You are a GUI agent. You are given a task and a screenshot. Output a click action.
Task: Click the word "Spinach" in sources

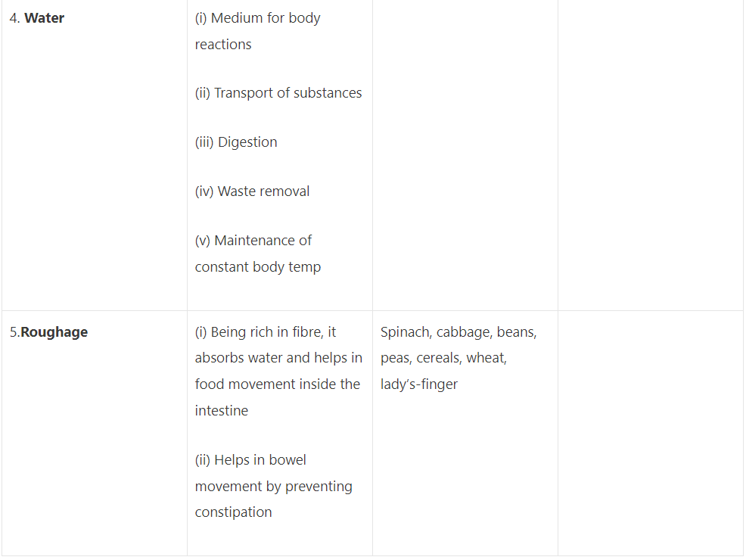coord(405,332)
